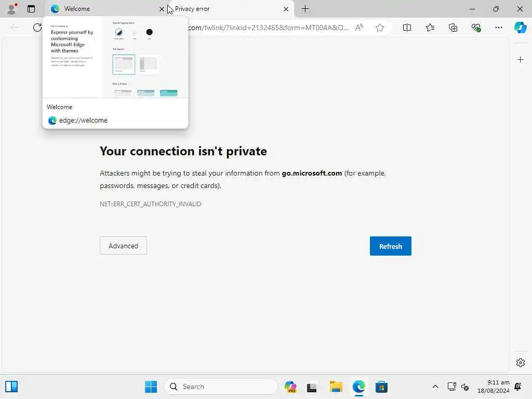This screenshot has width=532, height=399.
Task: Click the edge://welcome text in preview
Action: pyautogui.click(x=83, y=121)
